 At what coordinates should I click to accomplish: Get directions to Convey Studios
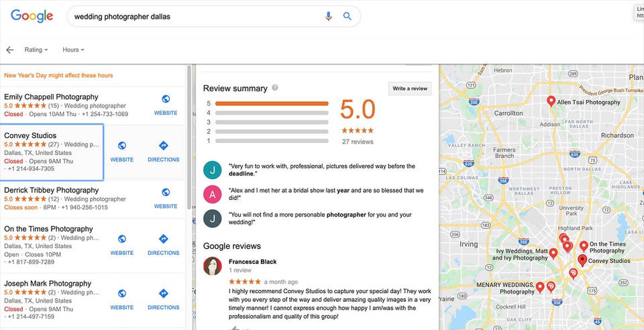[164, 146]
